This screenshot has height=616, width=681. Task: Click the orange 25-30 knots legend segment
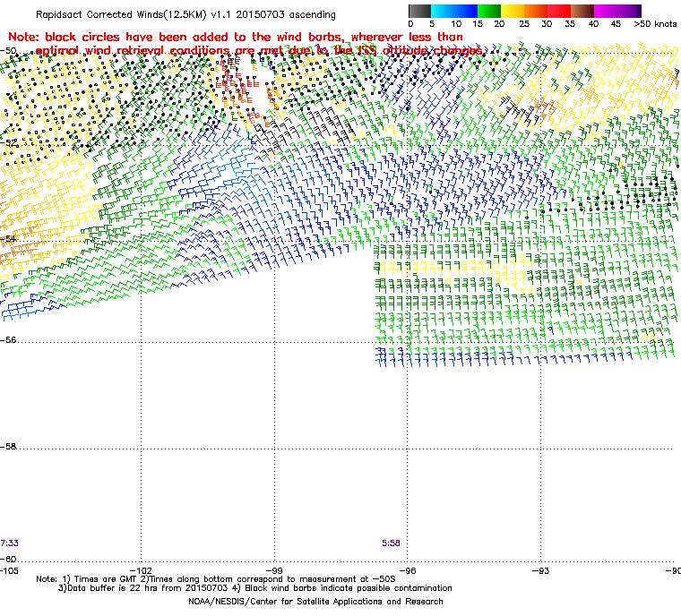[x=536, y=11]
